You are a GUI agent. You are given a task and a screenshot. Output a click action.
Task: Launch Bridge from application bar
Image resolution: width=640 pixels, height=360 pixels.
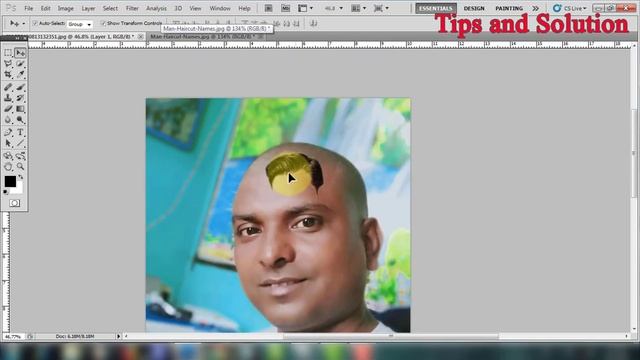click(269, 8)
